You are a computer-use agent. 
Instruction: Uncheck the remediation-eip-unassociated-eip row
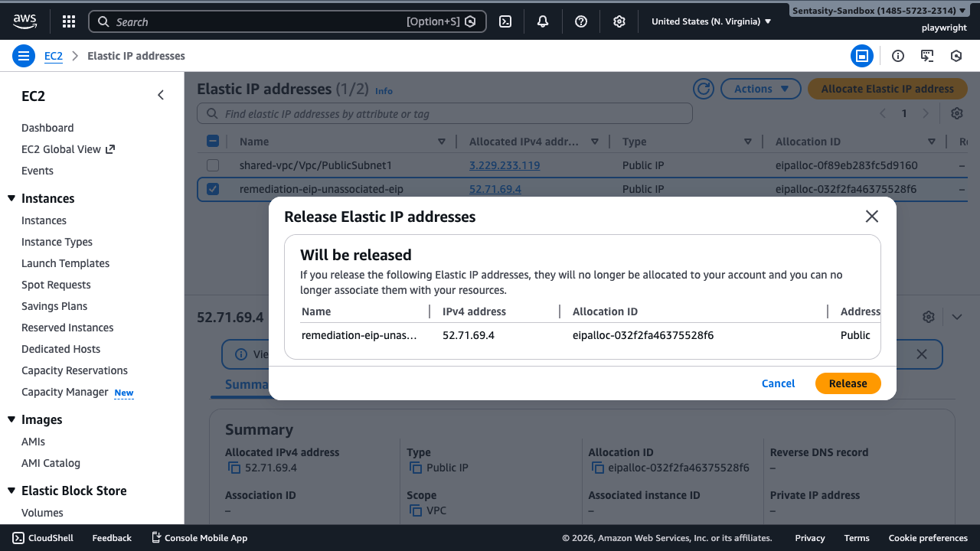212,189
